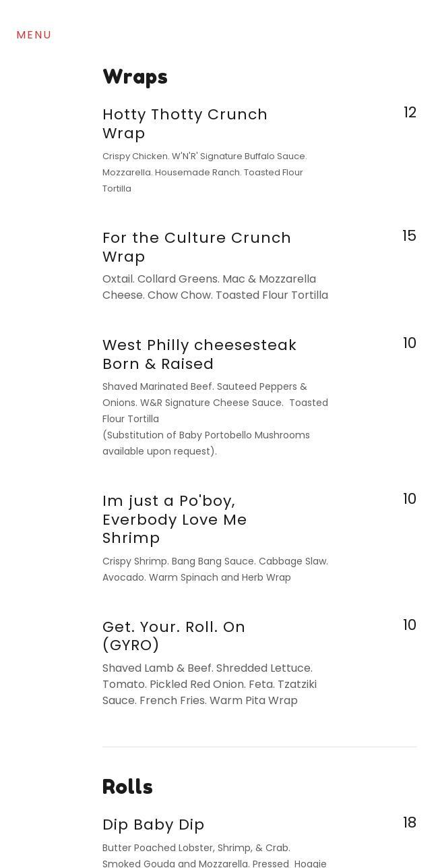Select the Im just a Po'boy item title
The height and width of the screenshot is (868, 438).
click(175, 519)
